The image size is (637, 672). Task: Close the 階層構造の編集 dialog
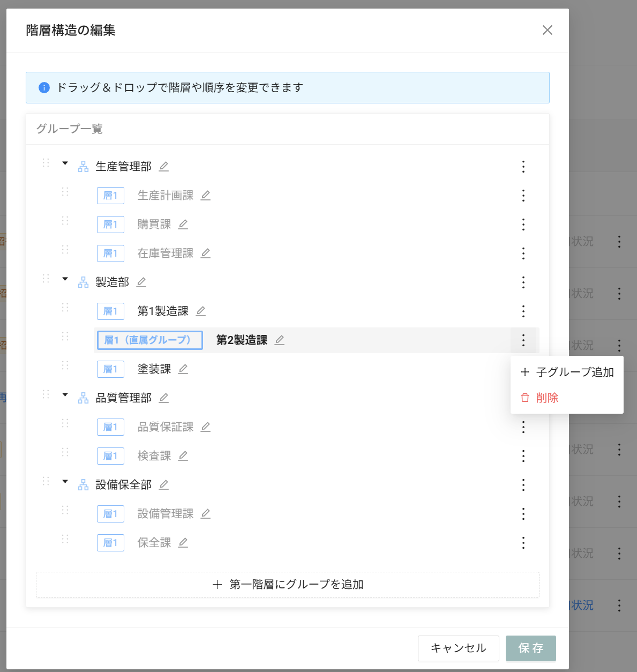[547, 30]
